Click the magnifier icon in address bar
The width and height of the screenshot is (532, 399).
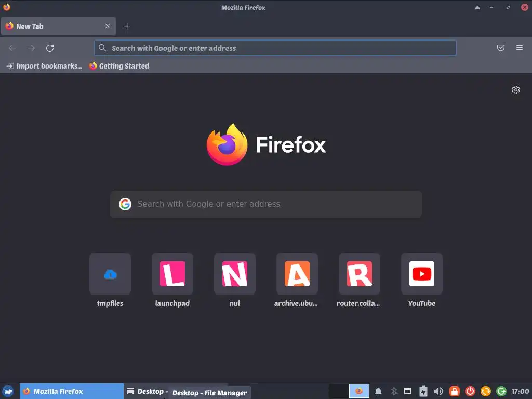pos(102,48)
